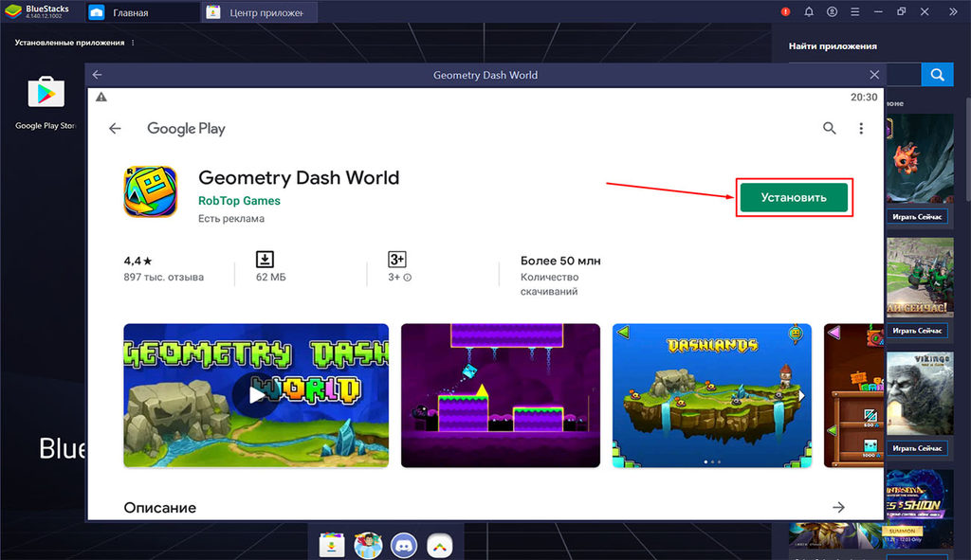
Task: Open the arrow-up dock icon at the bottom
Action: [440, 545]
